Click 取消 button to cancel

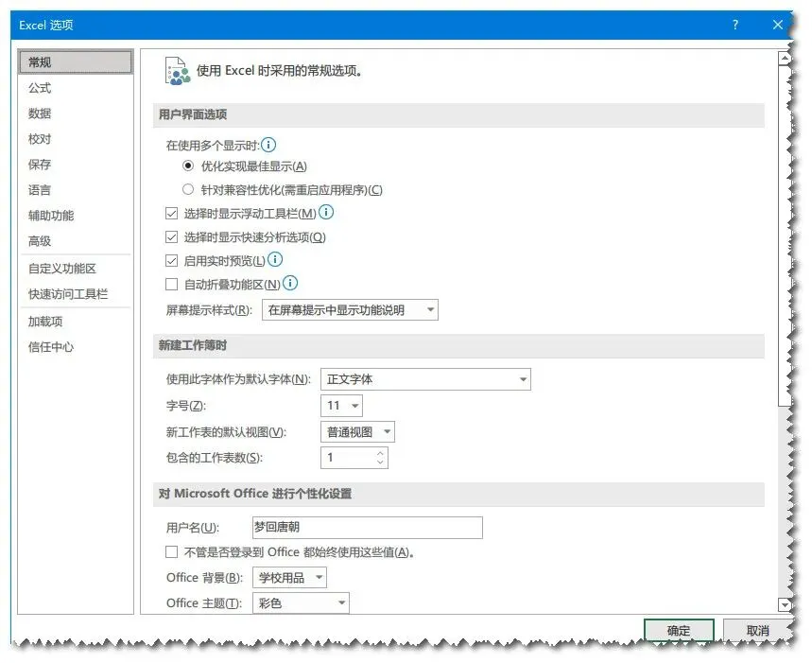coord(757,630)
